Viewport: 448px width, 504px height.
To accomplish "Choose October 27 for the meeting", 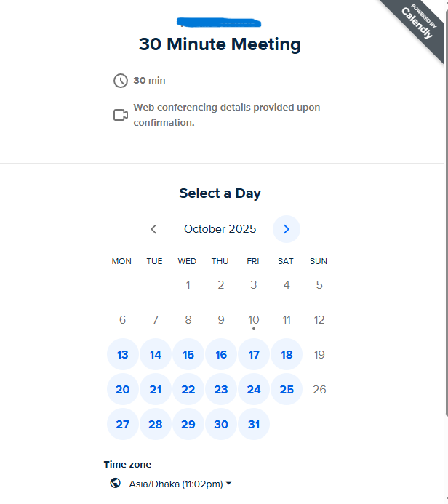I will tap(123, 425).
